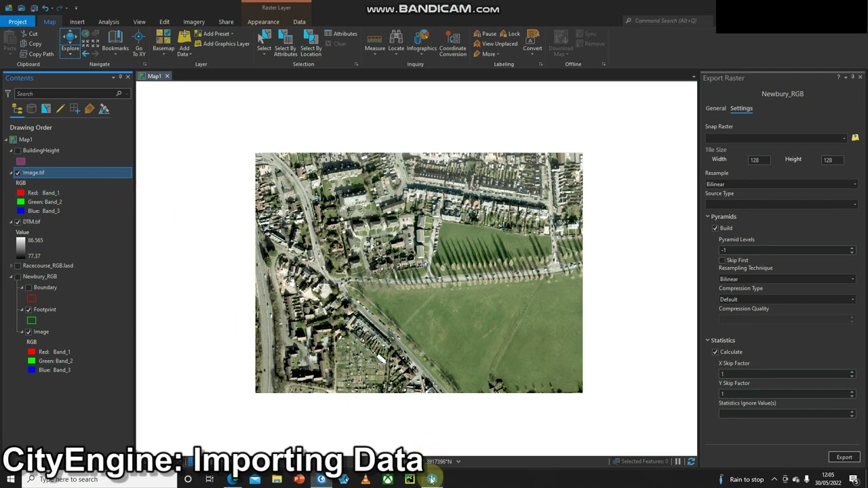Open Select By Attributes
The image size is (868, 488).
click(x=285, y=43)
